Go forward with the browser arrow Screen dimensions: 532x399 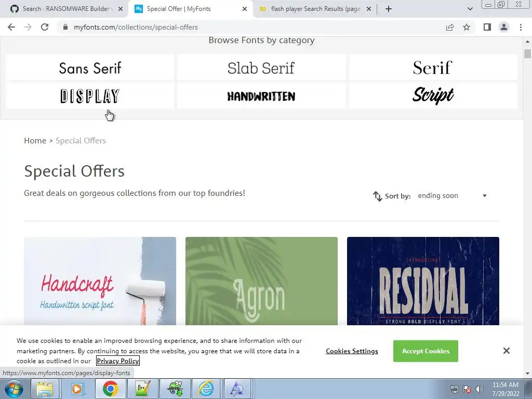click(x=28, y=27)
